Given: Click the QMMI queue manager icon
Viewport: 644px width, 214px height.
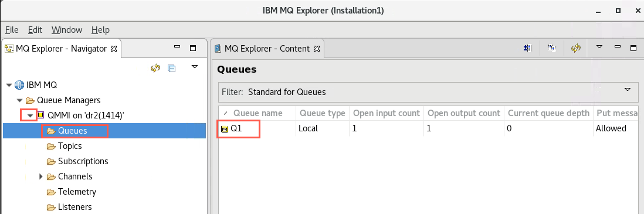Looking at the screenshot, I should 40,116.
